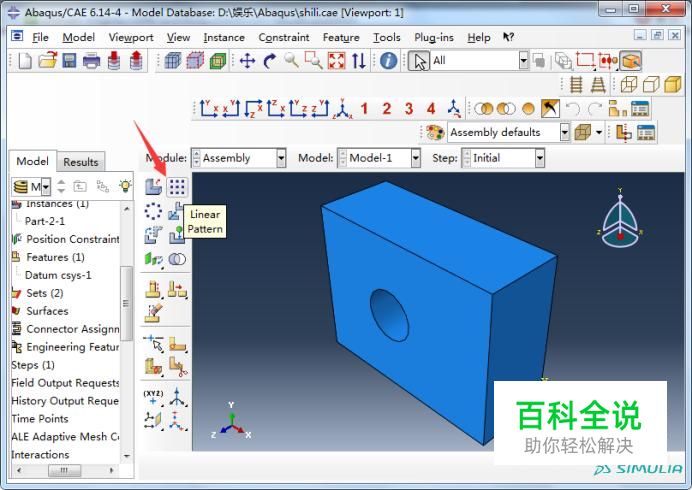Toggle the perspective view ladder icon
This screenshot has height=490, width=692.
pos(598,84)
